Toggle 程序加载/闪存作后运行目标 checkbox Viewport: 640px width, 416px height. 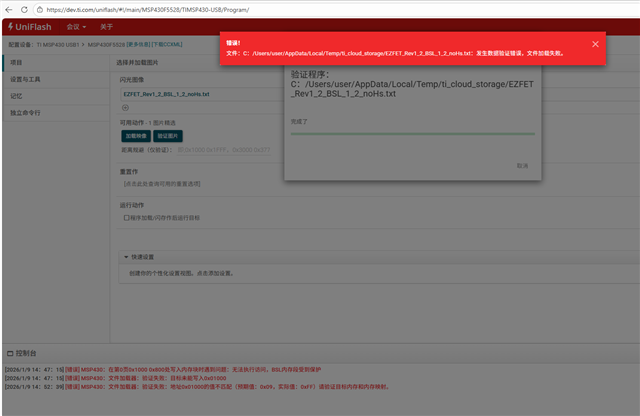(x=127, y=218)
